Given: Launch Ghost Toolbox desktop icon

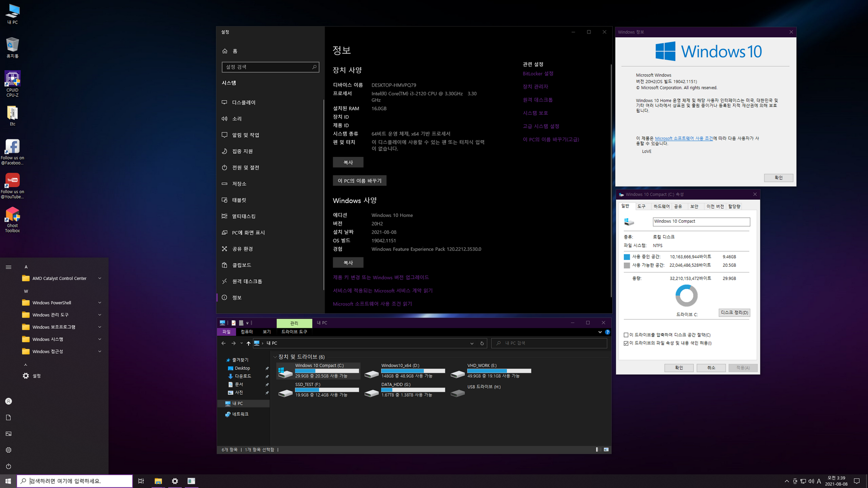Looking at the screenshot, I should [12, 220].
